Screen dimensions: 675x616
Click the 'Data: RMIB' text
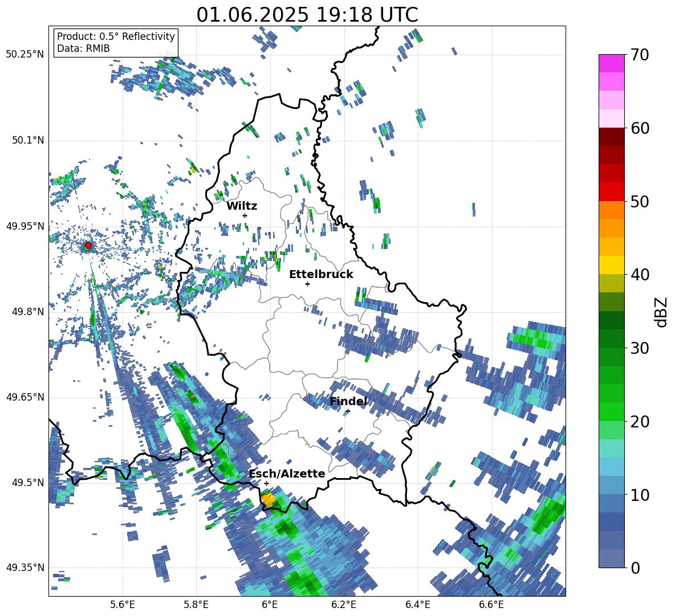pyautogui.click(x=83, y=48)
